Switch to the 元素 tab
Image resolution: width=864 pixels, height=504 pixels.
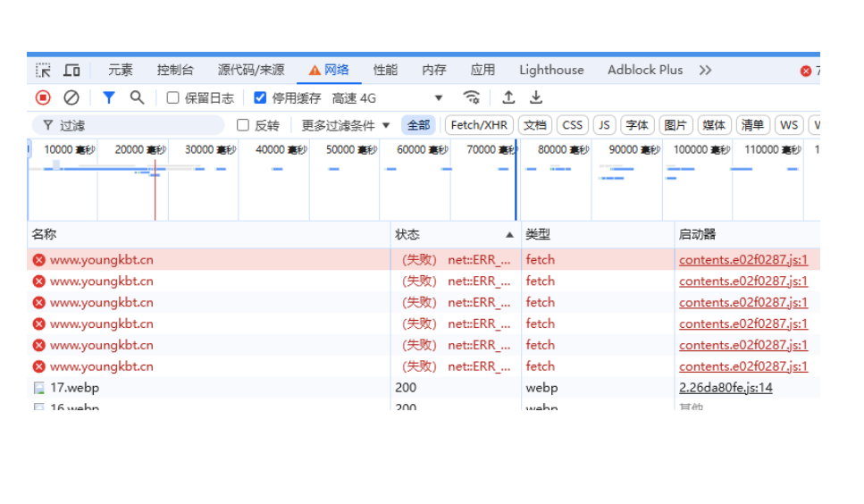[x=120, y=70]
